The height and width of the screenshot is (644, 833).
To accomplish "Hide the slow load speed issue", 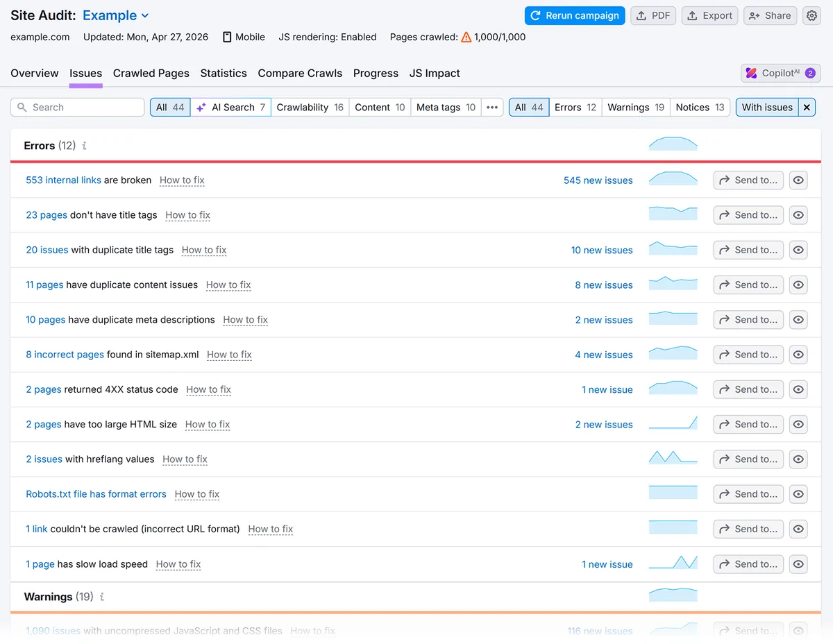I will 798,564.
